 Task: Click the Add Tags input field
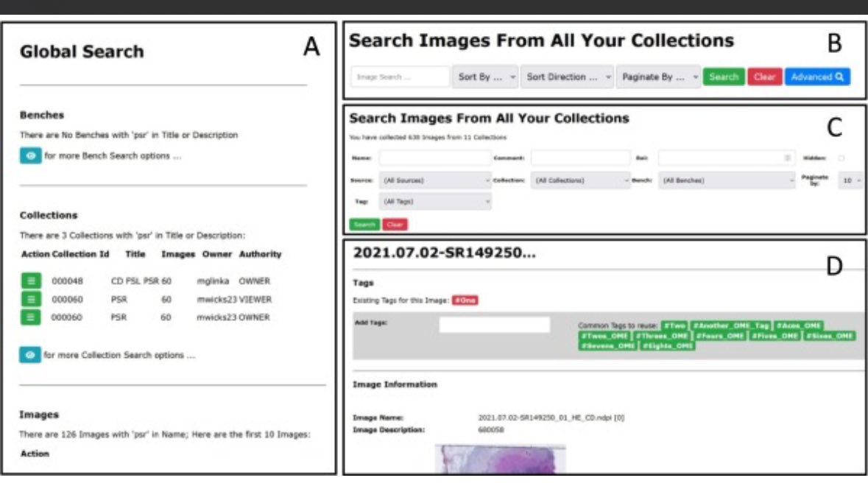click(x=494, y=325)
